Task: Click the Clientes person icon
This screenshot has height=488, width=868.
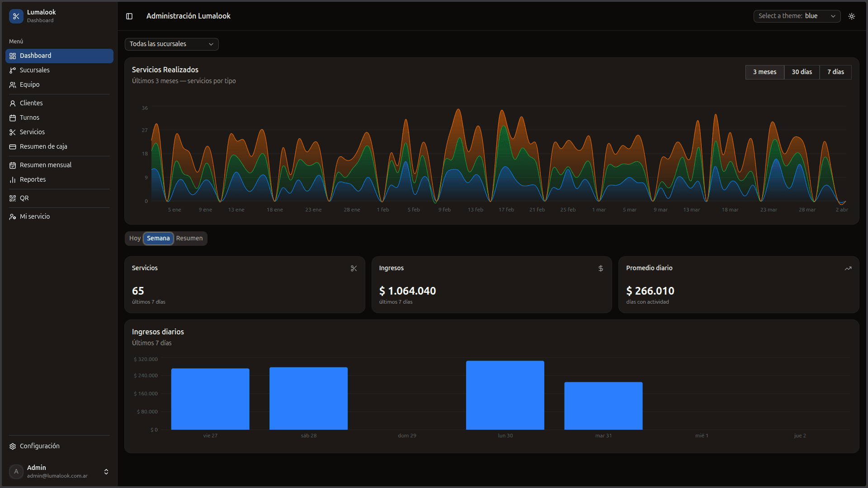Action: click(13, 103)
